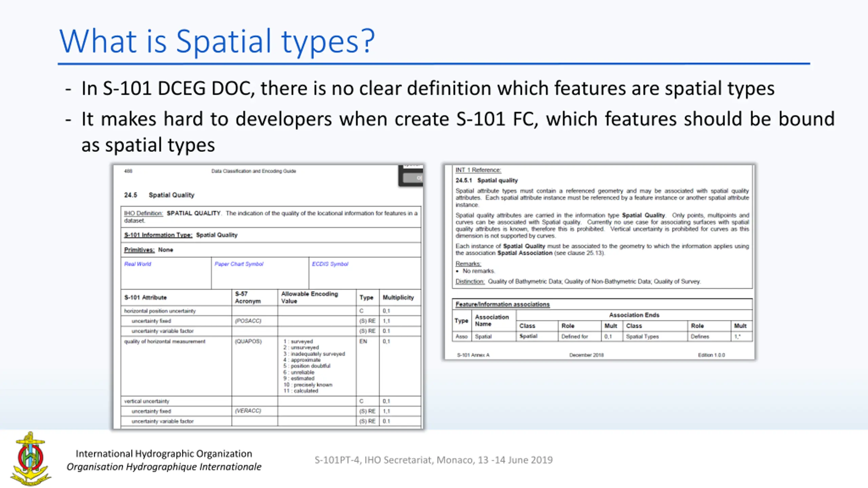868x488 pixels.
Task: Click the '5 : position doubtful' value
Action: coord(307,366)
